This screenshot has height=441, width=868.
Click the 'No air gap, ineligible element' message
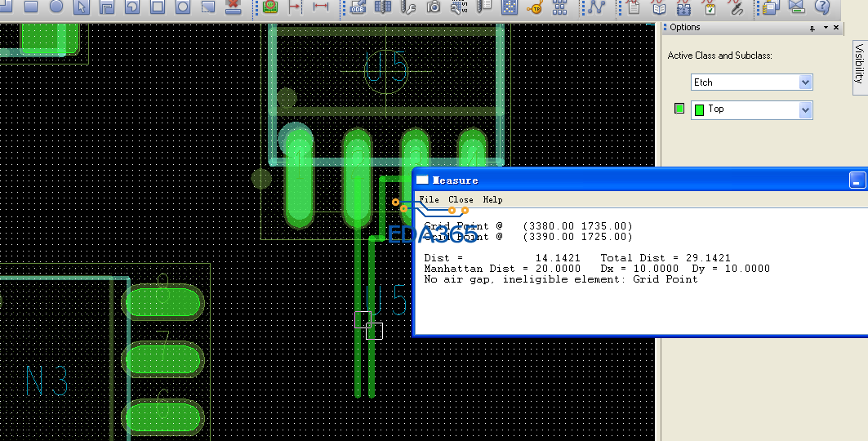point(561,278)
